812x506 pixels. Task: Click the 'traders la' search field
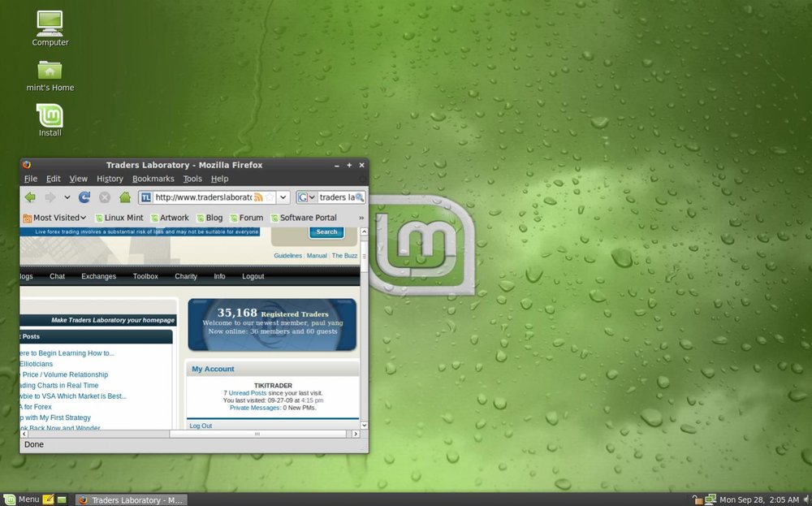337,197
